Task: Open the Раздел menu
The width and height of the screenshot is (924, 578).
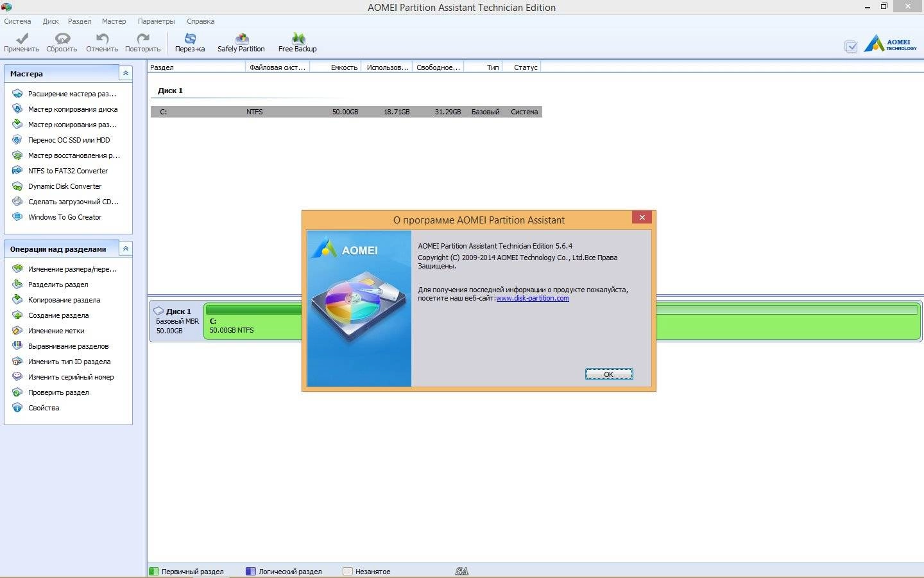Action: (x=80, y=21)
